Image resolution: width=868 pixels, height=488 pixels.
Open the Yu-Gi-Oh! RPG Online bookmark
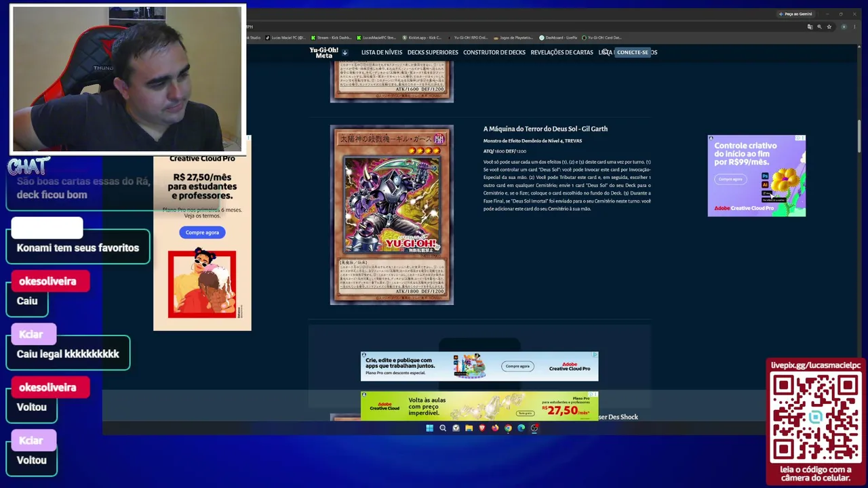[468, 37]
